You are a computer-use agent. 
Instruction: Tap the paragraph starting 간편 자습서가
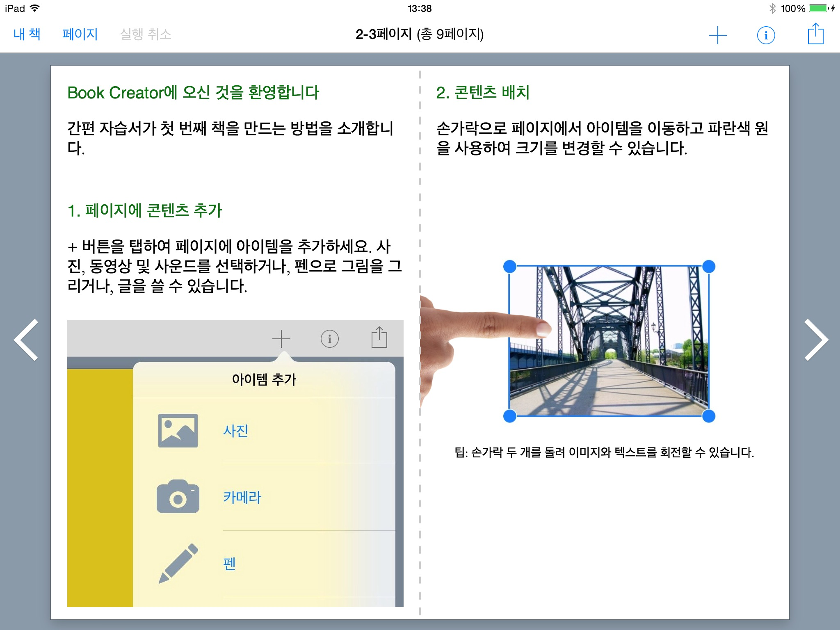pos(230,138)
